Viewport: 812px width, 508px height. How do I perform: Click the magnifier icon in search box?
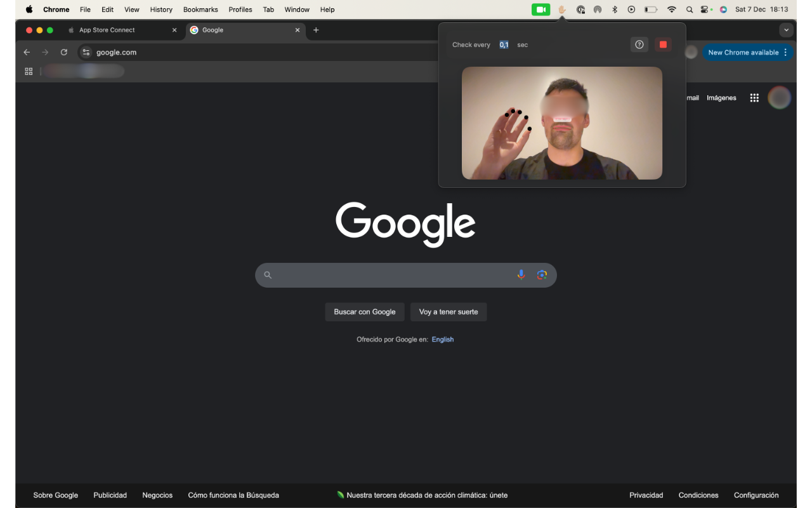coord(268,275)
